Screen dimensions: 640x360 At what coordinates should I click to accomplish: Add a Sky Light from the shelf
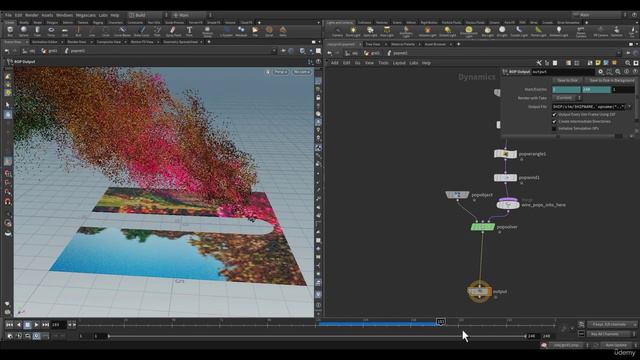pyautogui.click(x=487, y=31)
